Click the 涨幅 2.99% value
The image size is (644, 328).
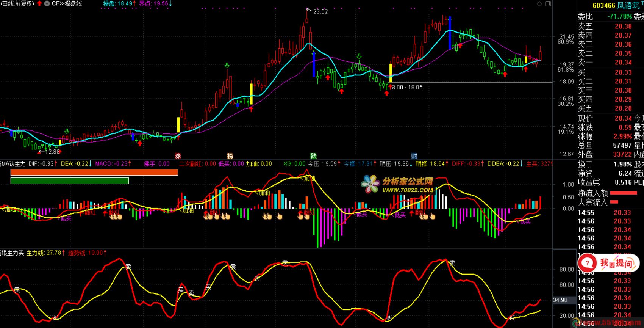(x=622, y=136)
